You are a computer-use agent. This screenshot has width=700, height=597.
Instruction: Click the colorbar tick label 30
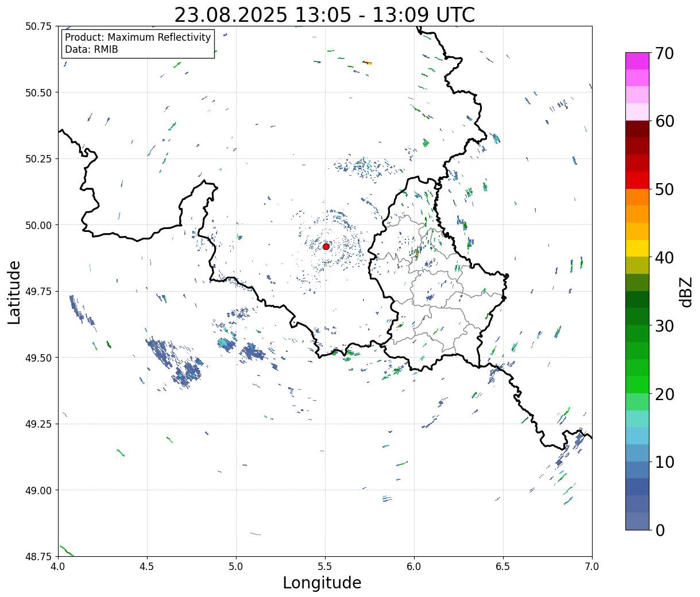point(664,326)
